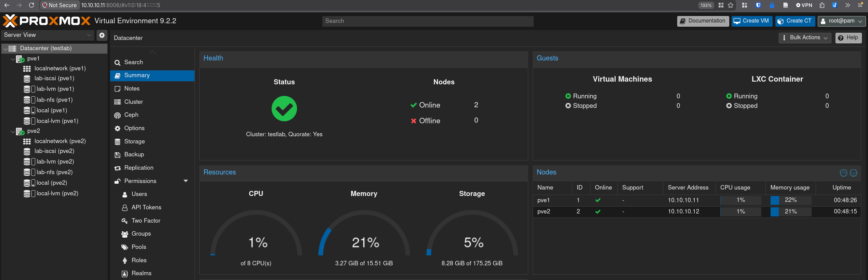Screen dimensions: 868x280
Task: Select the Two Factor key icon
Action: tap(125, 221)
